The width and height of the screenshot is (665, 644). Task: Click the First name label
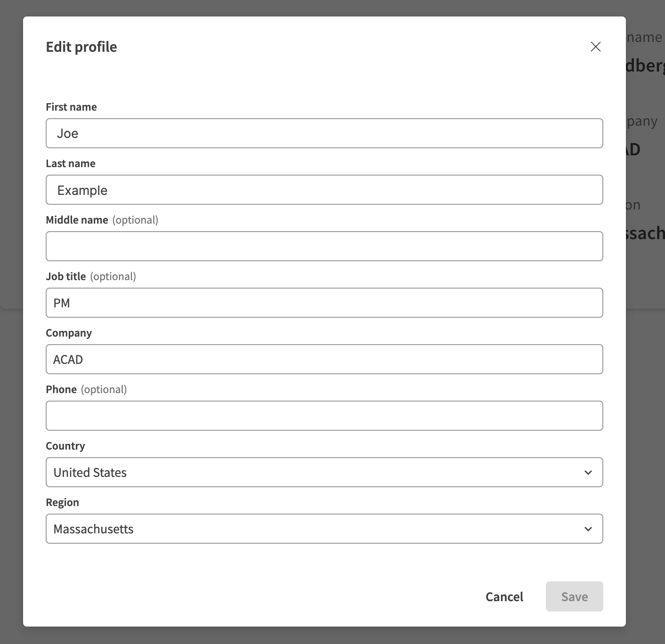click(x=71, y=107)
